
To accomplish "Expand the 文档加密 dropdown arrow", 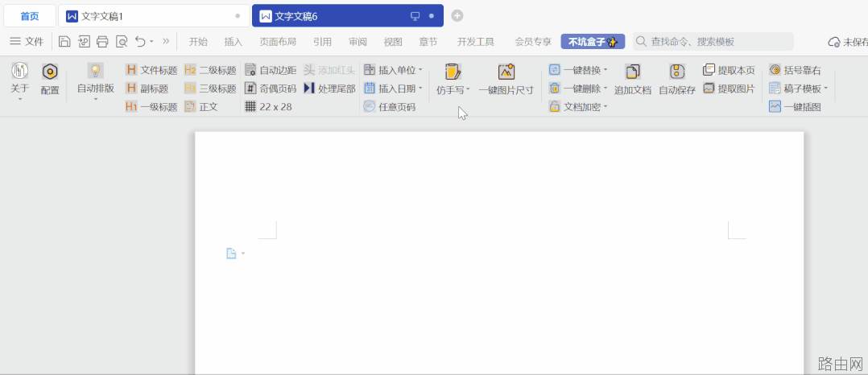I will tap(605, 107).
